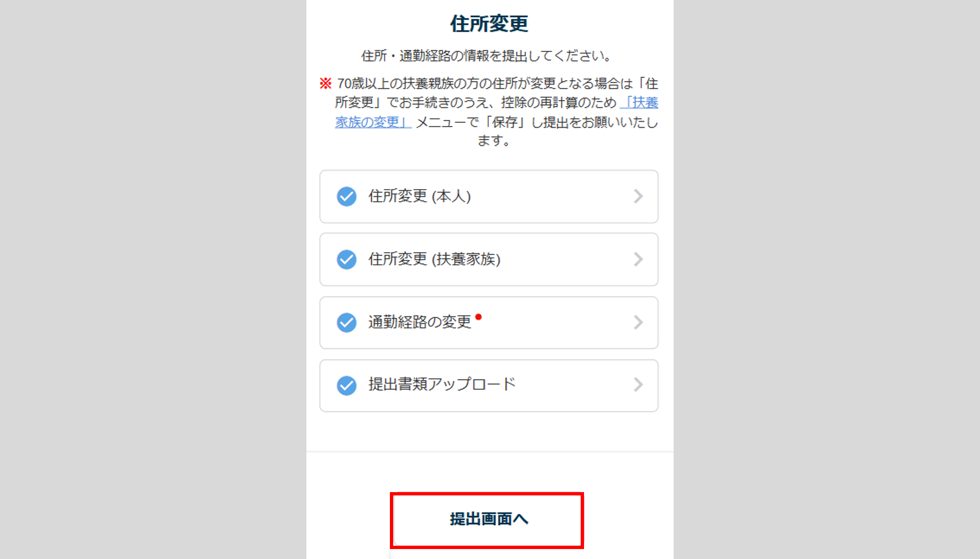The height and width of the screenshot is (559, 980).
Task: Select the 住所変更 (扶養家族) menu label
Action: pyautogui.click(x=434, y=259)
